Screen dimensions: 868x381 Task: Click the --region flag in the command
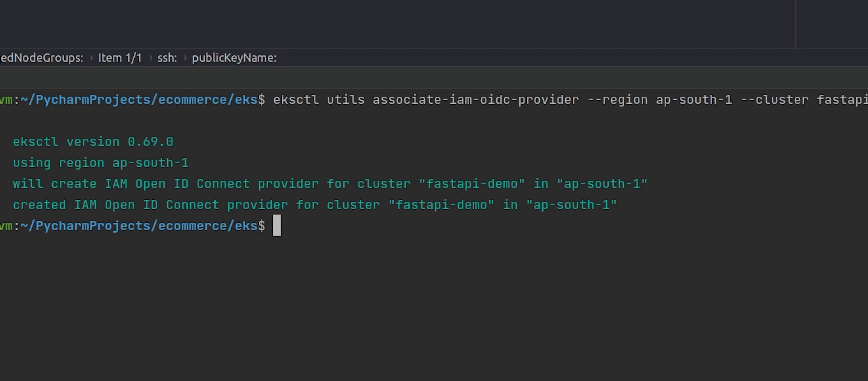[617, 100]
